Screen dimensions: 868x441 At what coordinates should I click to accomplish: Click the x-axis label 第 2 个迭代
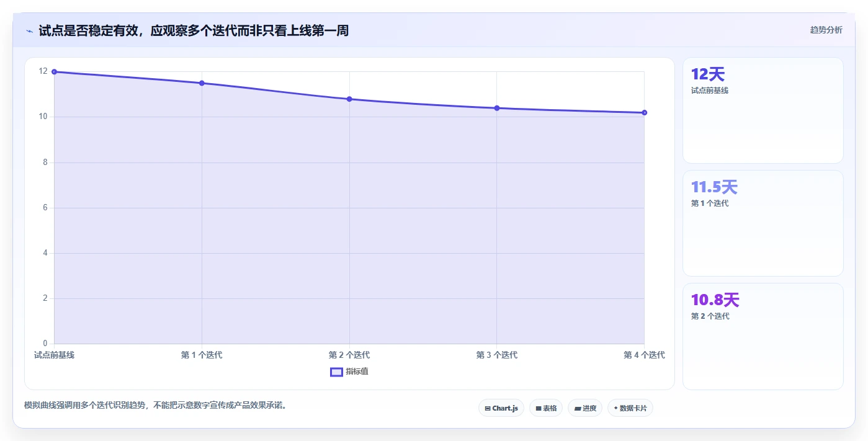349,355
